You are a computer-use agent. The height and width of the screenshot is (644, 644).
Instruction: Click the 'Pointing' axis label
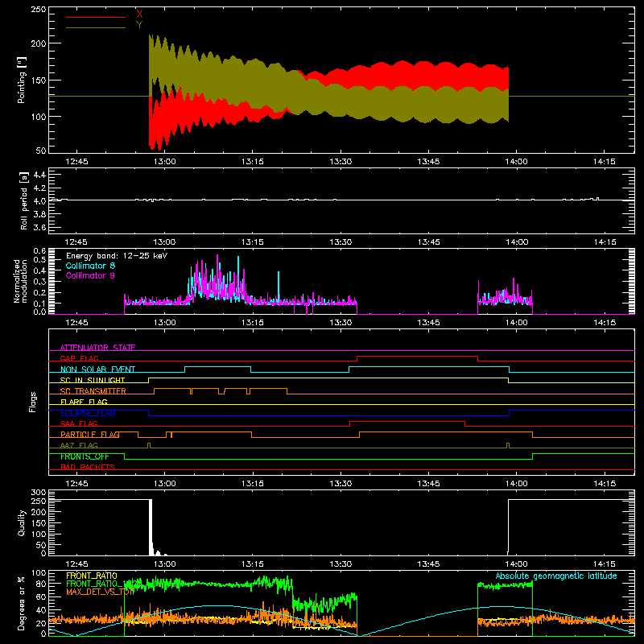point(22,80)
